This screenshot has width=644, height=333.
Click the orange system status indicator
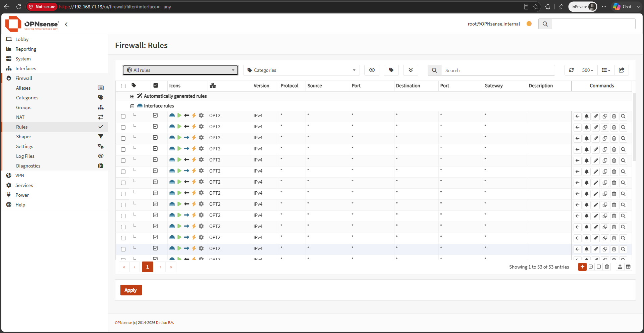pos(529,24)
